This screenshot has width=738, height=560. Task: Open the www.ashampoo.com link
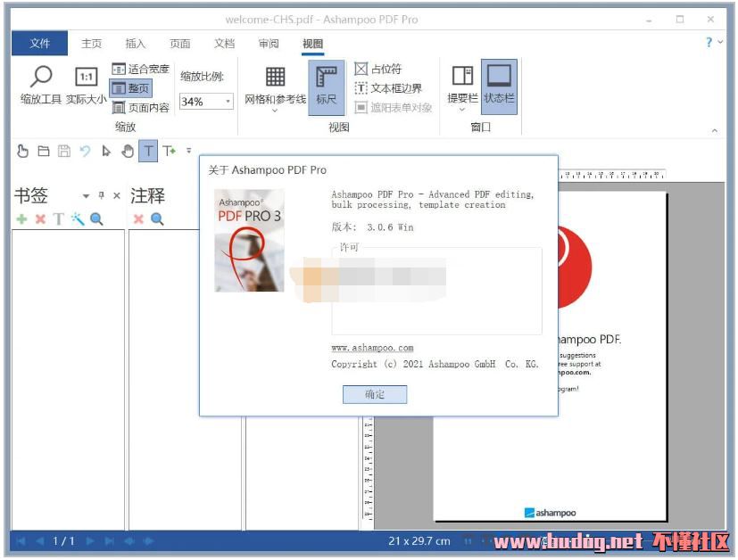[372, 348]
